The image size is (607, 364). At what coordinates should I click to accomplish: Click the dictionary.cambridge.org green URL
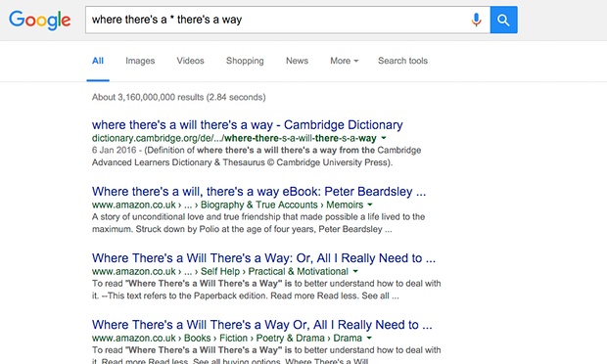tap(234, 138)
